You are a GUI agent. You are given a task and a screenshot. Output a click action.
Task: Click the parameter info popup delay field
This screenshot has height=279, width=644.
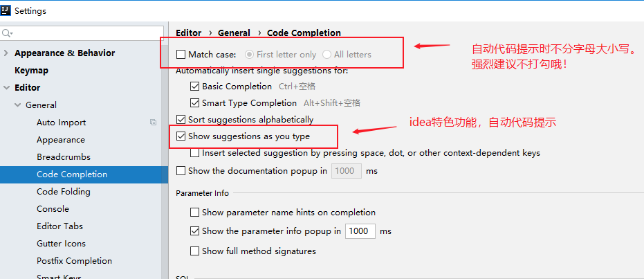click(x=360, y=231)
